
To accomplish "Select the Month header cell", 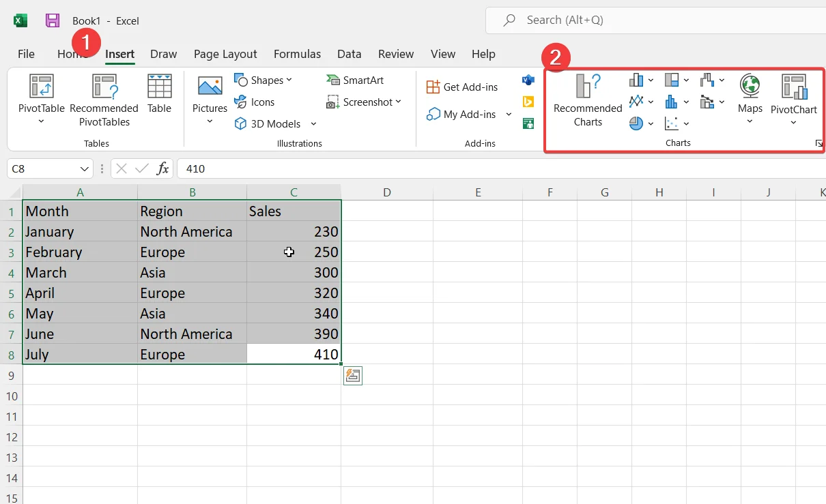I will point(80,211).
